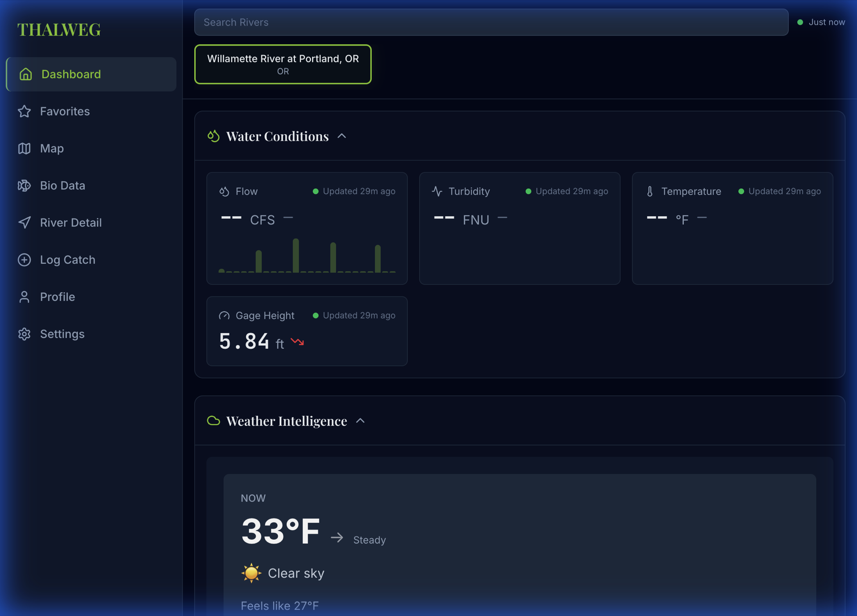Open the Profile person icon
The height and width of the screenshot is (616, 857).
coord(25,297)
